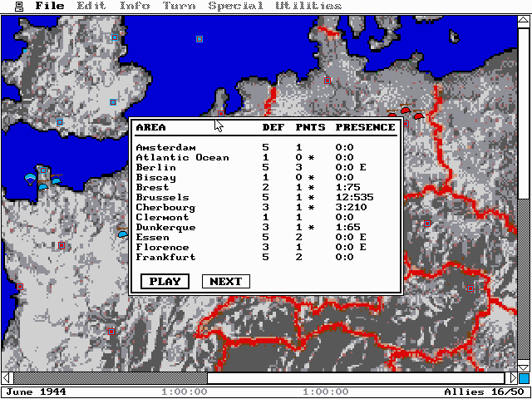Click the white vertical scrollbar thumb

tap(524, 113)
